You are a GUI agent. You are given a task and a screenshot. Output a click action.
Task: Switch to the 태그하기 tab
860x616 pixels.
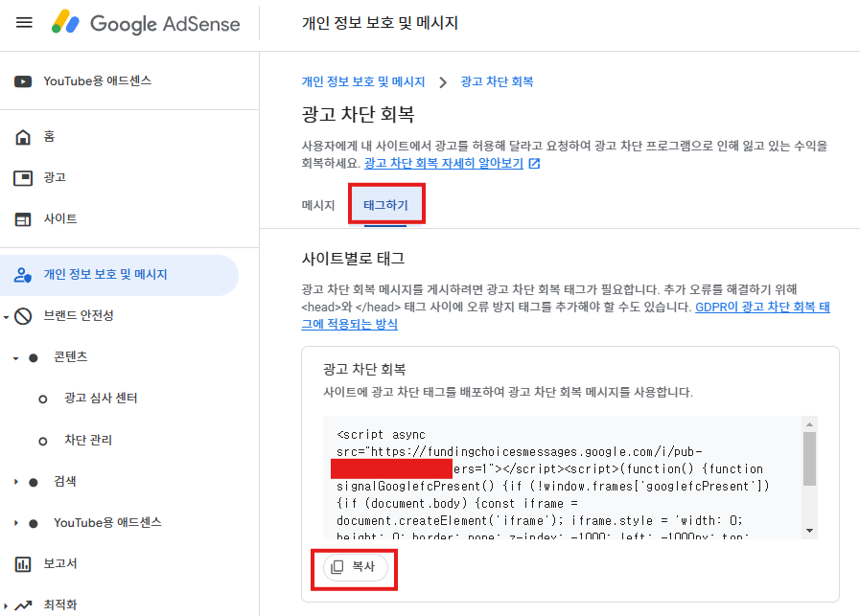click(x=385, y=206)
